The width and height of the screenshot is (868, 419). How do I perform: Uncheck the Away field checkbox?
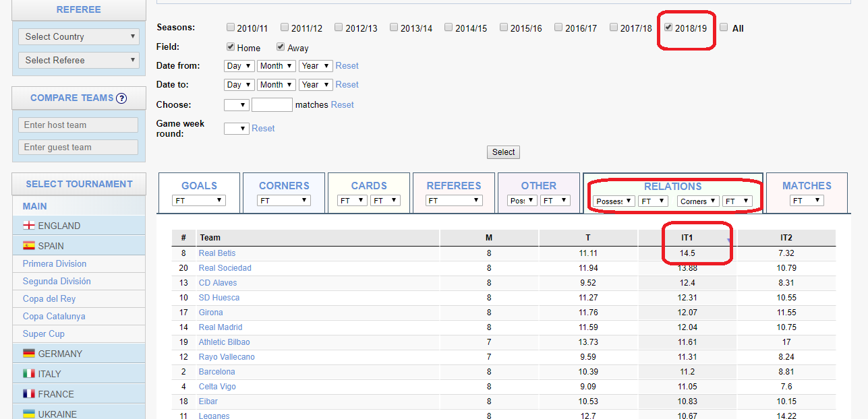click(281, 47)
